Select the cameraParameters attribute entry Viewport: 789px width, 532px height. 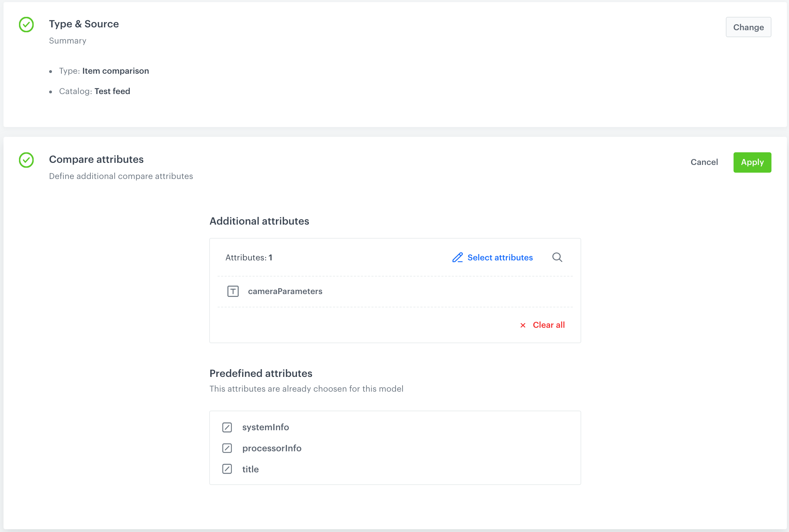tap(285, 291)
